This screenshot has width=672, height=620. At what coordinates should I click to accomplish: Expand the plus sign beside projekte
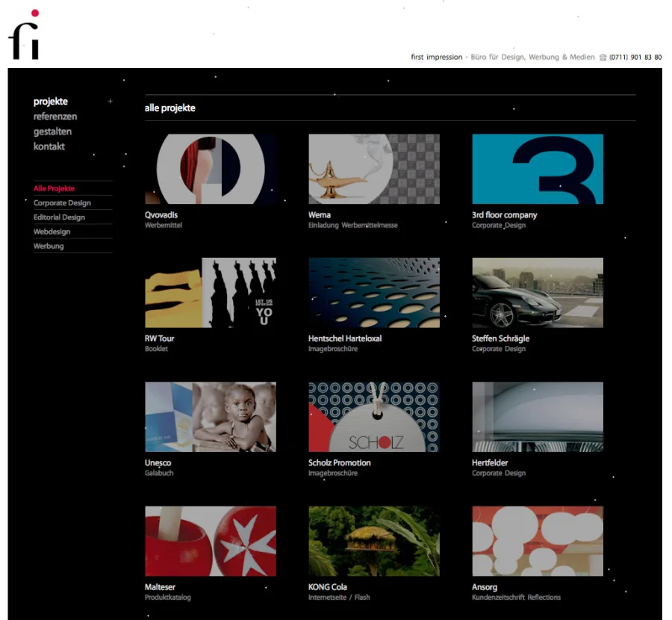(x=111, y=102)
